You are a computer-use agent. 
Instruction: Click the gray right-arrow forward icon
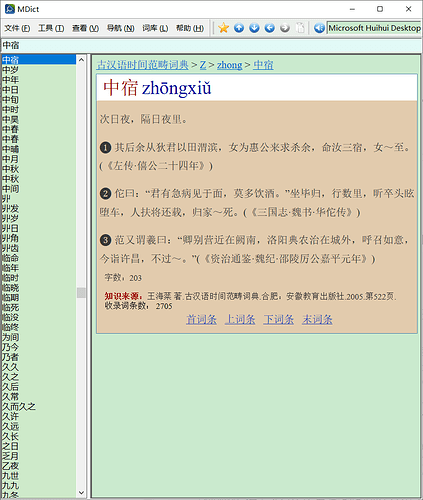coord(285,28)
